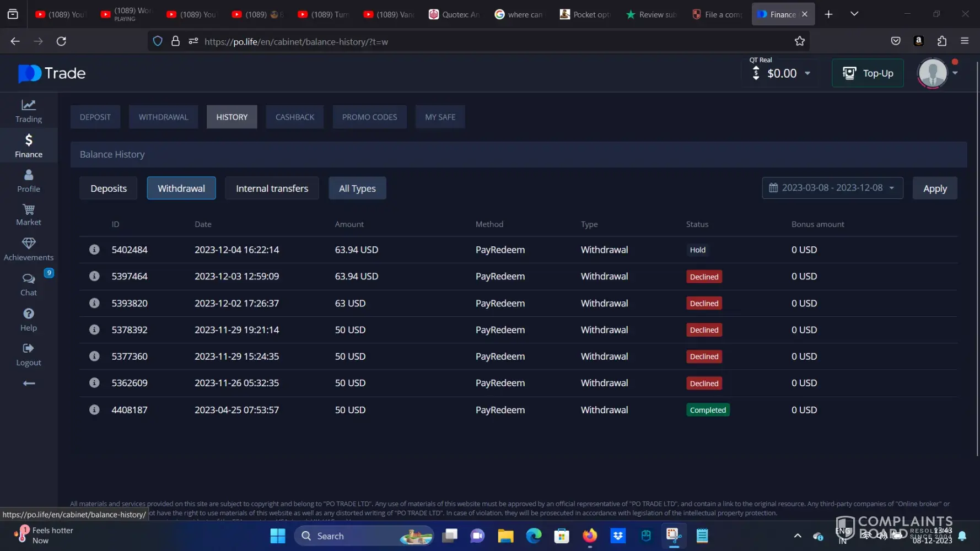Show info for transaction 5402484

tap(94, 250)
